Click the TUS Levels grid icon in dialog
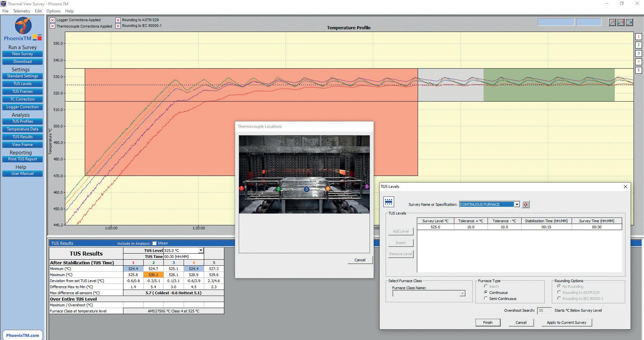Screen dimensions: 644x340 [388, 202]
